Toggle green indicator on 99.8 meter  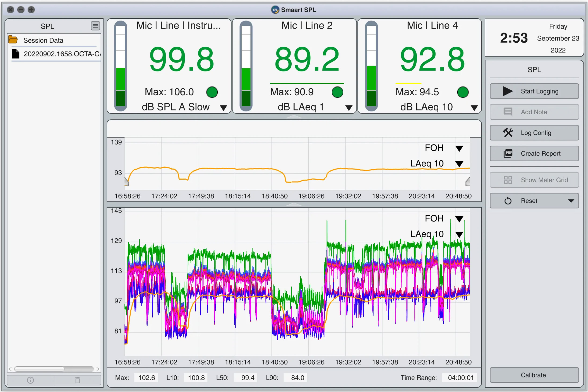212,92
